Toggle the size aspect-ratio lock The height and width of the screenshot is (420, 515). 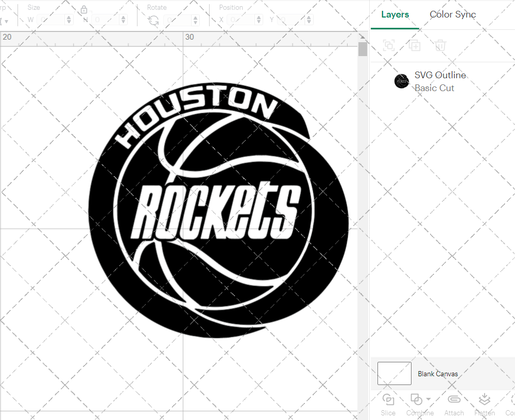pos(84,9)
